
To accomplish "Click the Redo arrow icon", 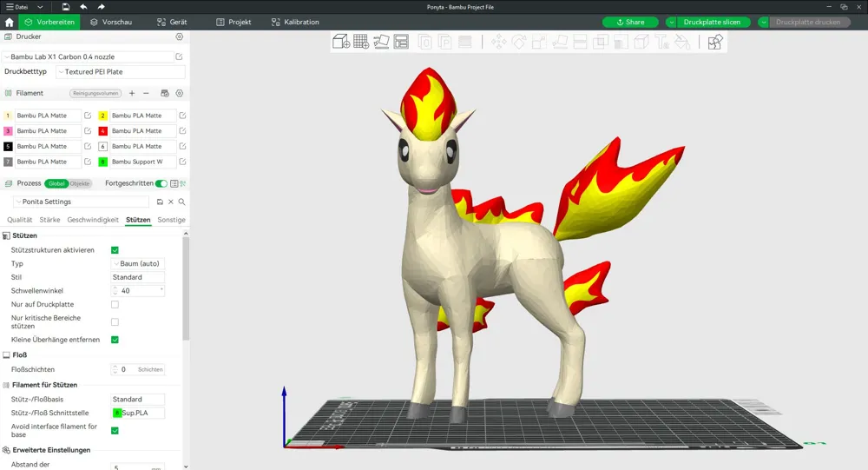I will pyautogui.click(x=101, y=7).
